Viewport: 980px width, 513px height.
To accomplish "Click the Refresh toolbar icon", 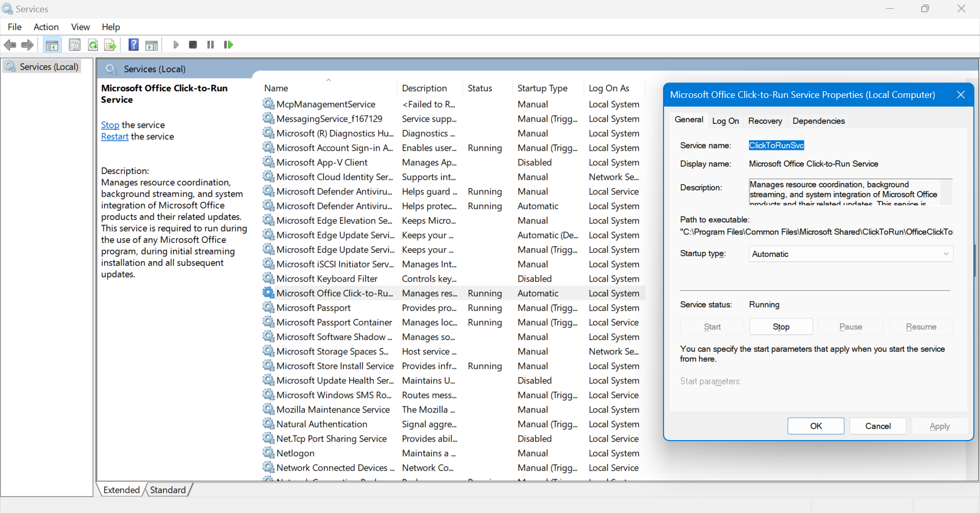I will coord(93,45).
